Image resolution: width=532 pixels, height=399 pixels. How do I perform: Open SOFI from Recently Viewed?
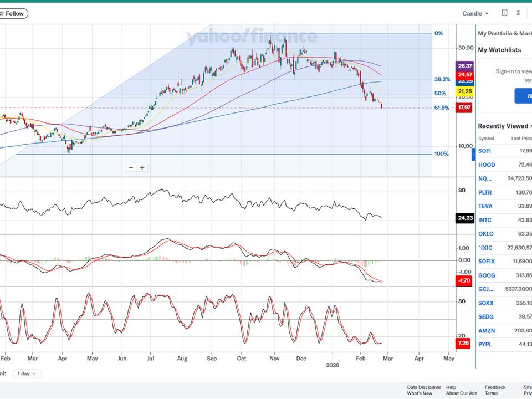tap(484, 151)
